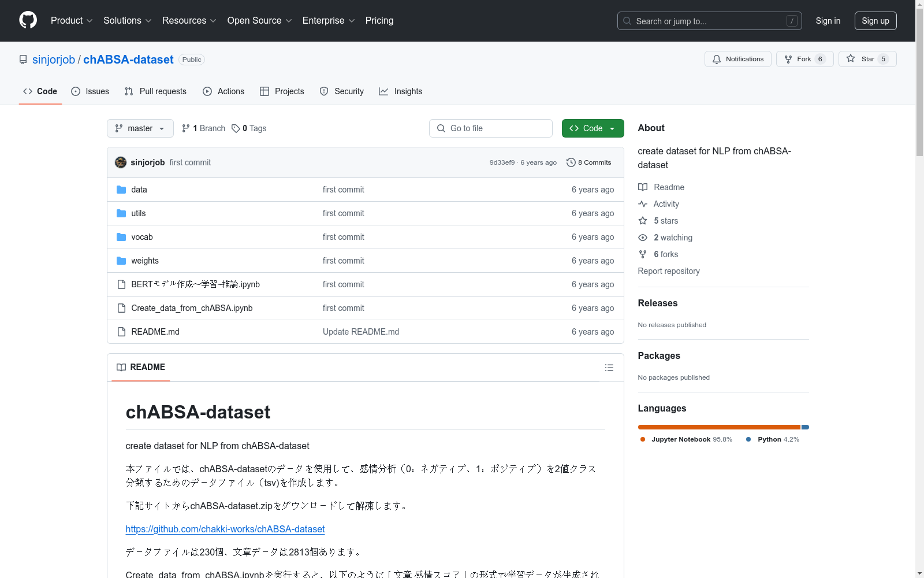This screenshot has height=578, width=924.
Task: Click the branch icon beside 1 Branch
Action: pos(186,128)
